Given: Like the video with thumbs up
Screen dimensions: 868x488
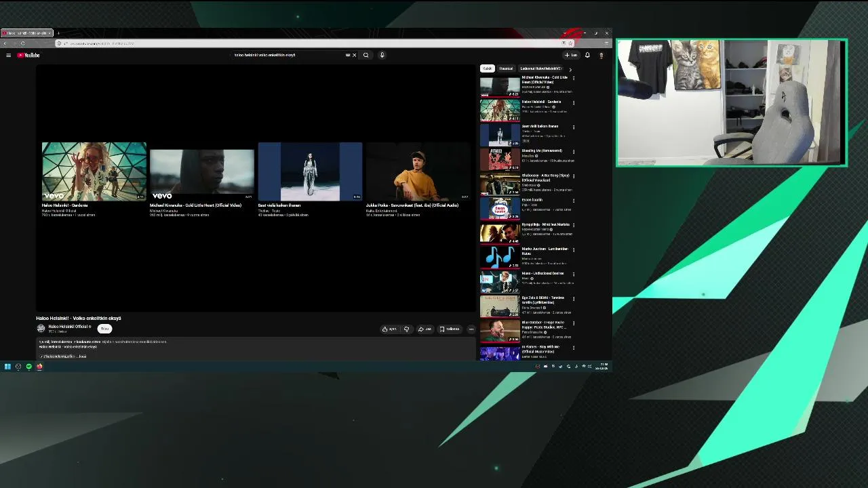Looking at the screenshot, I should click(389, 329).
